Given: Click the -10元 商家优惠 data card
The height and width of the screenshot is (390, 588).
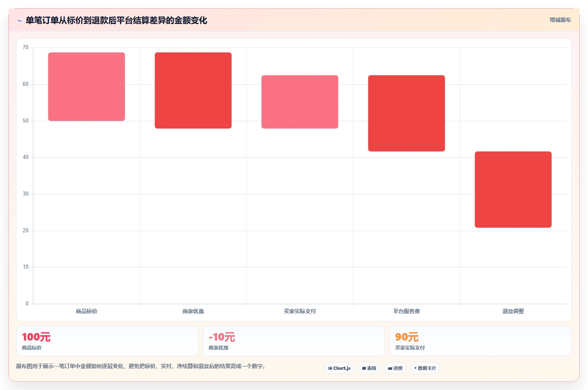Looking at the screenshot, I should 294,341.
